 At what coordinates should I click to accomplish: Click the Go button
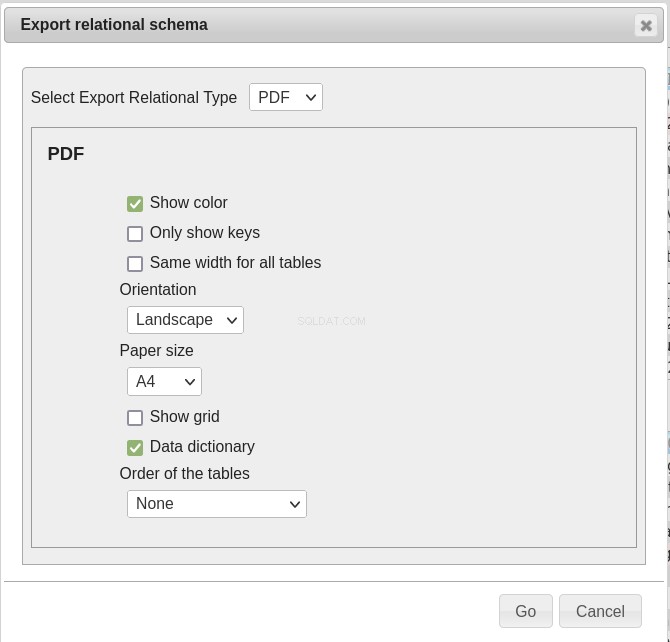(x=526, y=611)
